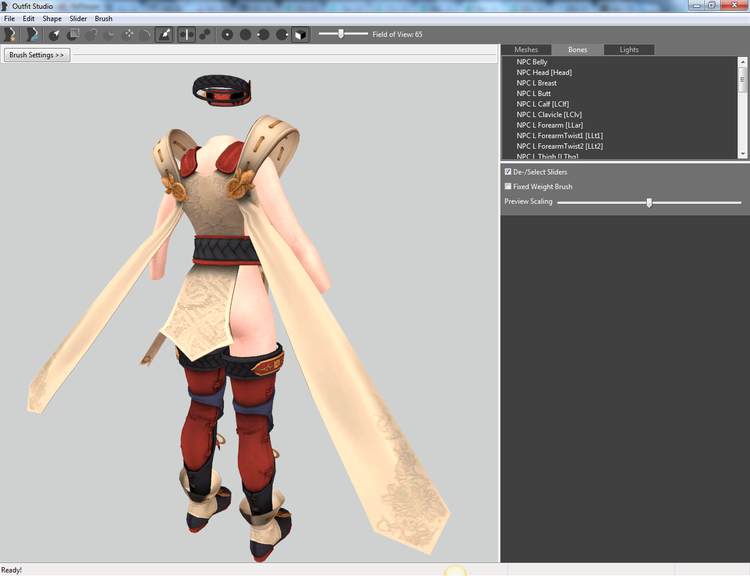Maximize the Outfit Studio window
Screen dimensions: 750x576
(x=712, y=5)
